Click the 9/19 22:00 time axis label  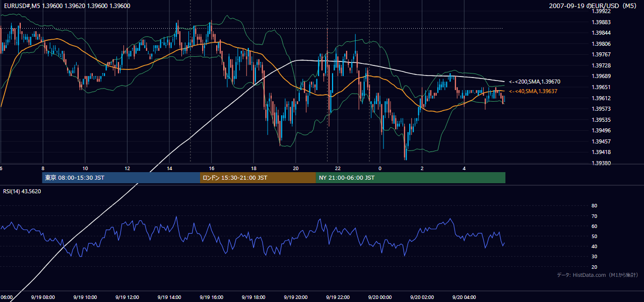tap(337, 297)
